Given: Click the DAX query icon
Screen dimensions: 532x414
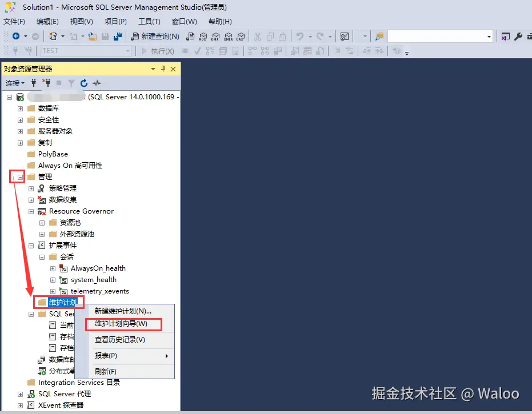Looking at the screenshot, I should coord(241,37).
